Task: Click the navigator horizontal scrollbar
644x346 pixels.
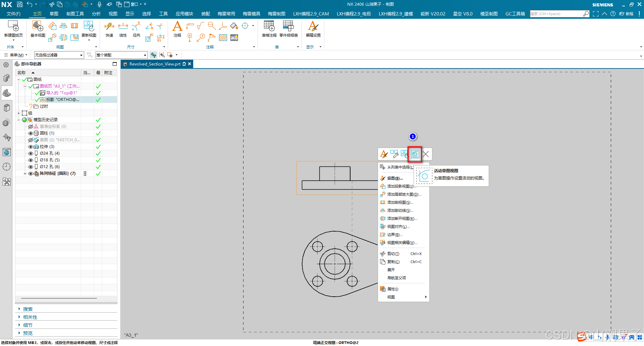Action: (59, 298)
